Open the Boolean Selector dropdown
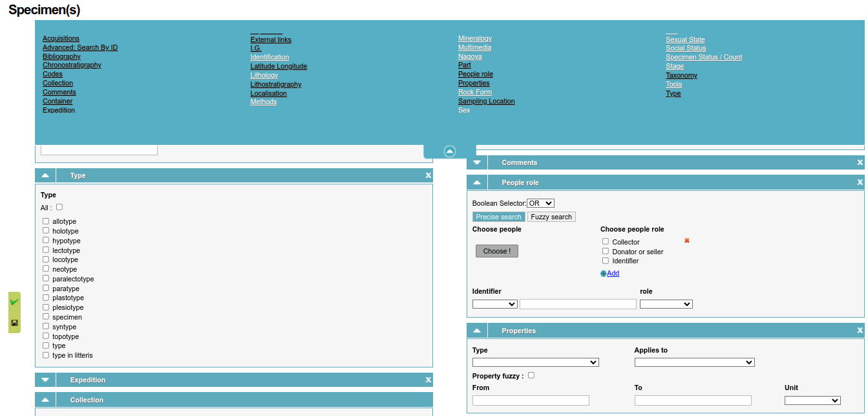Screen dimensions: 868x416 pyautogui.click(x=540, y=203)
